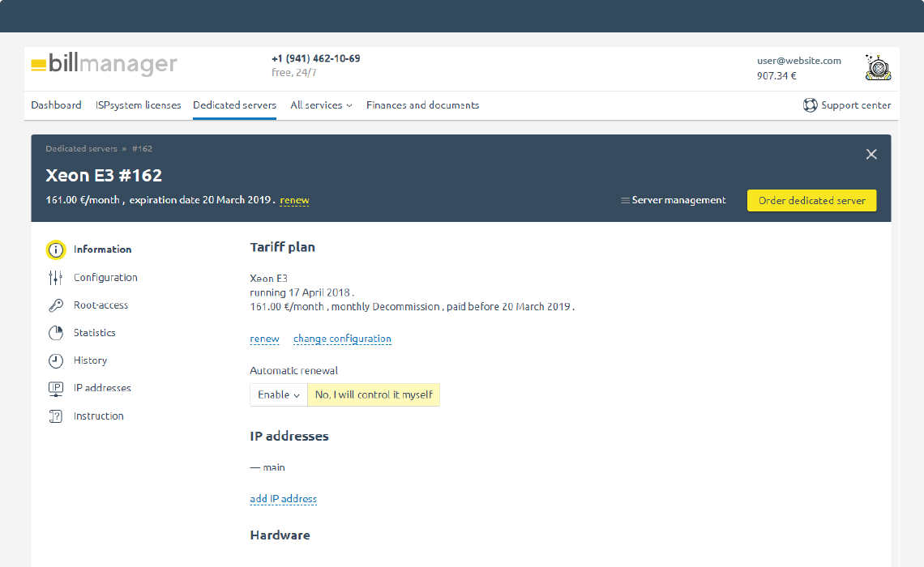Select 'No, I will control it myself'

(374, 394)
